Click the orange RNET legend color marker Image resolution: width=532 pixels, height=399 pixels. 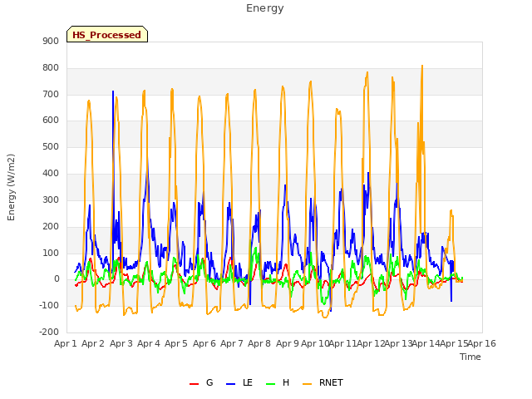[307, 384]
